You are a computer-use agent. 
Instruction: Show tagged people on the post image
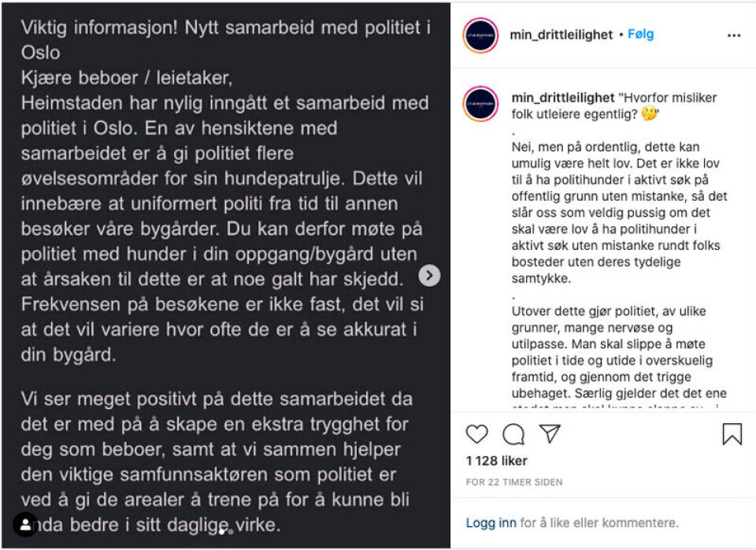coord(25,525)
